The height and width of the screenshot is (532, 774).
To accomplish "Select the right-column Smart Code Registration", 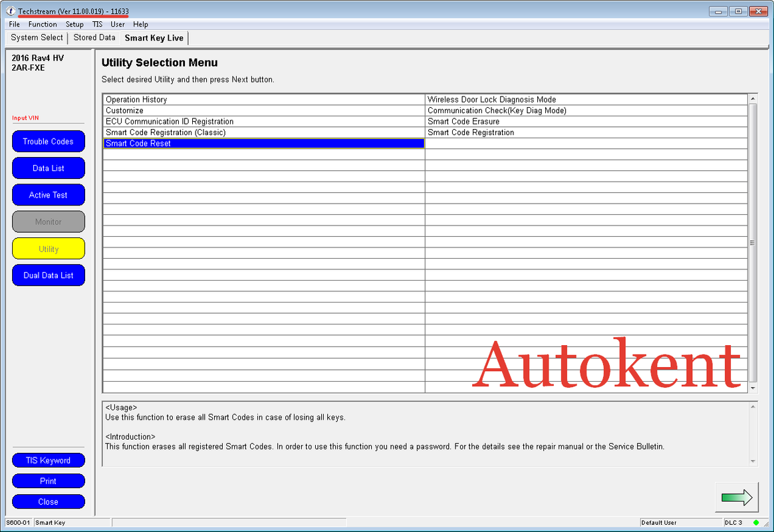I will point(586,132).
